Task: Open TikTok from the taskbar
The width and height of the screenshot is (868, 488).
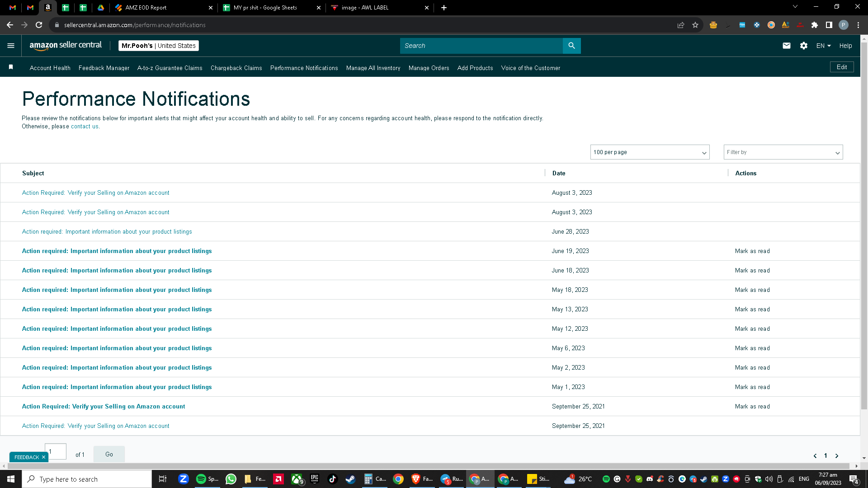Action: point(333,479)
